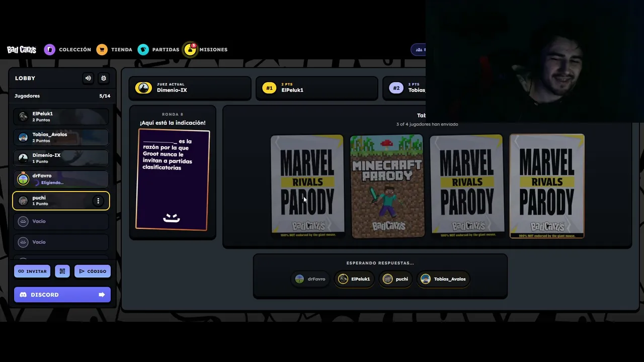Select the gold-bordered Marvel Rivals Parody card

click(x=547, y=186)
